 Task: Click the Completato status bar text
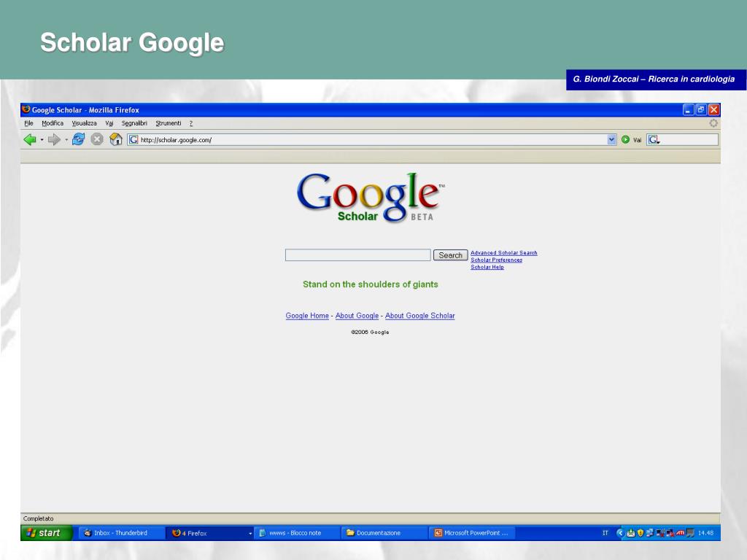38,518
